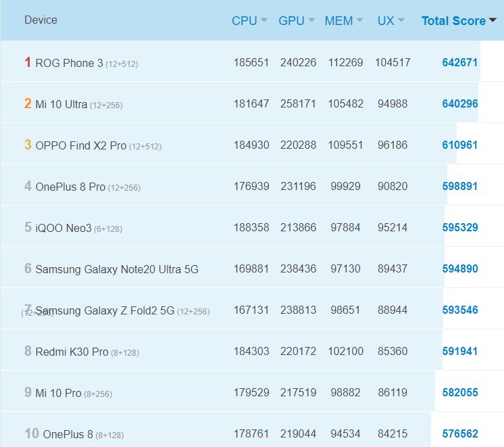Select total score 593546

pyautogui.click(x=460, y=310)
